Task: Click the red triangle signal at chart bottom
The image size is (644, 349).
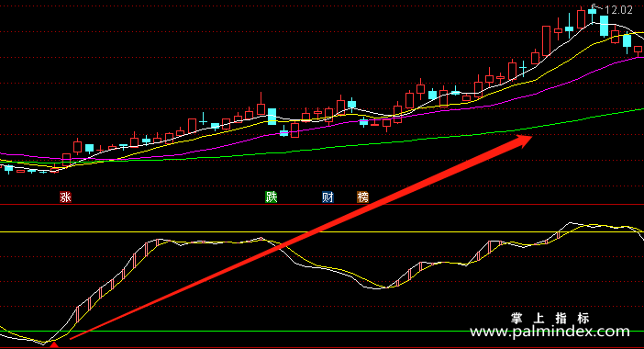Action: [54, 345]
